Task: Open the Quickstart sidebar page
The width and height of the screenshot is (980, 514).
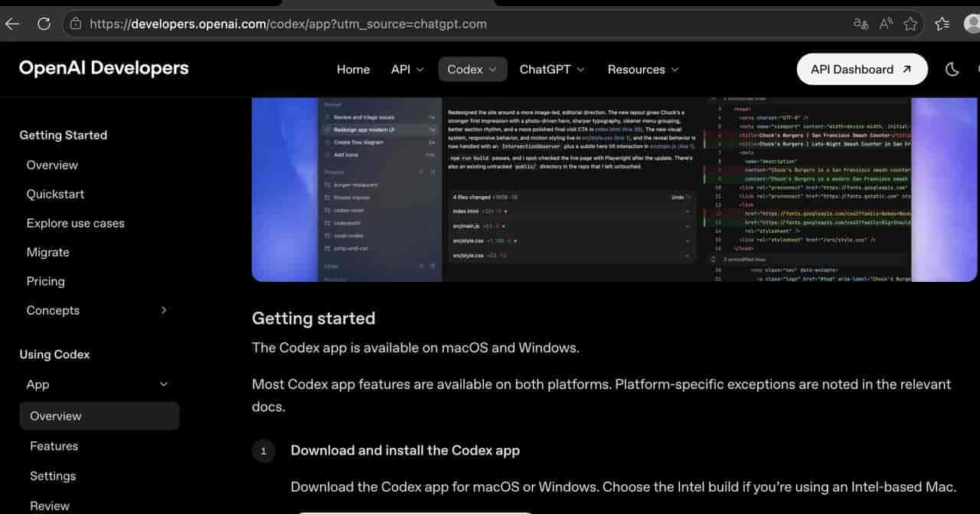Action: (x=55, y=194)
